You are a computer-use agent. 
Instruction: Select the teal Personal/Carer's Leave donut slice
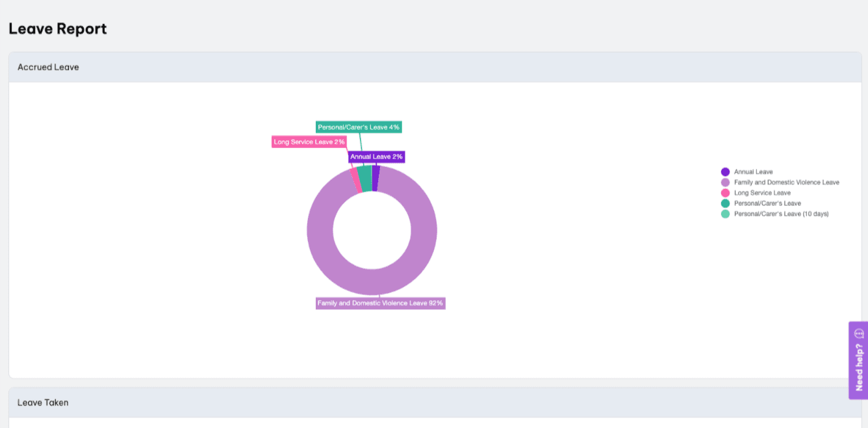364,179
